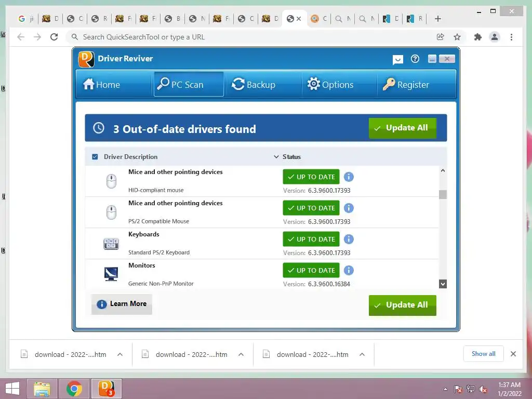
Task: Show info for HID-compliant mouse driver
Action: point(349,177)
